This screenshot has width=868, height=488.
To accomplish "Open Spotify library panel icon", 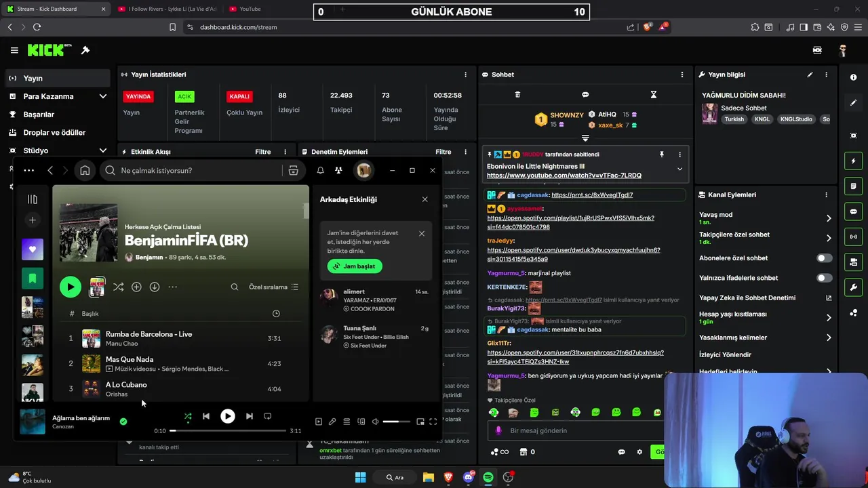I will [x=32, y=199].
